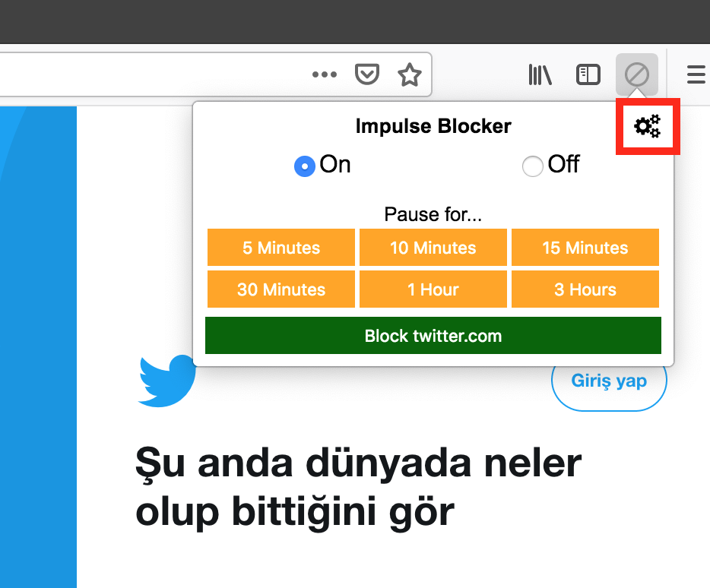Image resolution: width=710 pixels, height=588 pixels.
Task: Click the Şu anda dünyada neler heading
Action: [358, 463]
